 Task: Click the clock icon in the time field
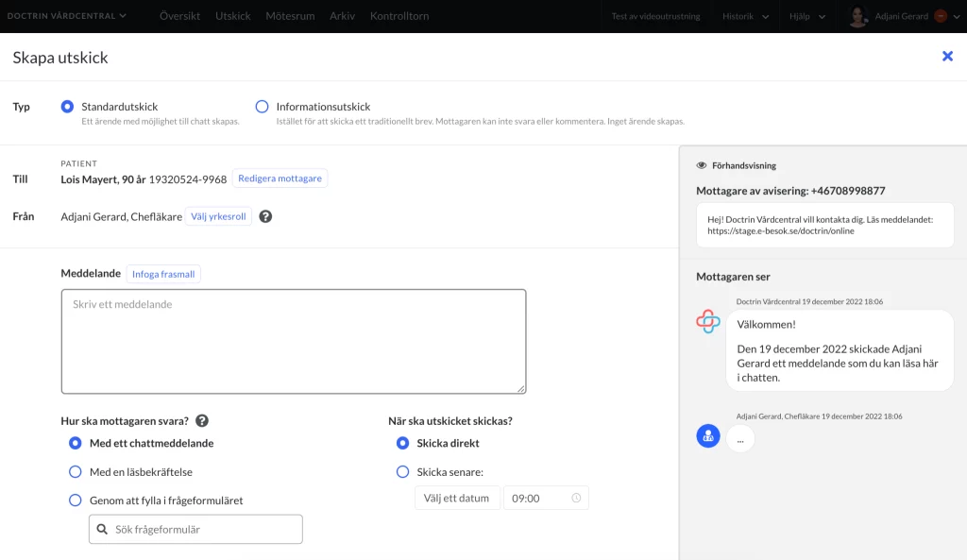tap(576, 498)
